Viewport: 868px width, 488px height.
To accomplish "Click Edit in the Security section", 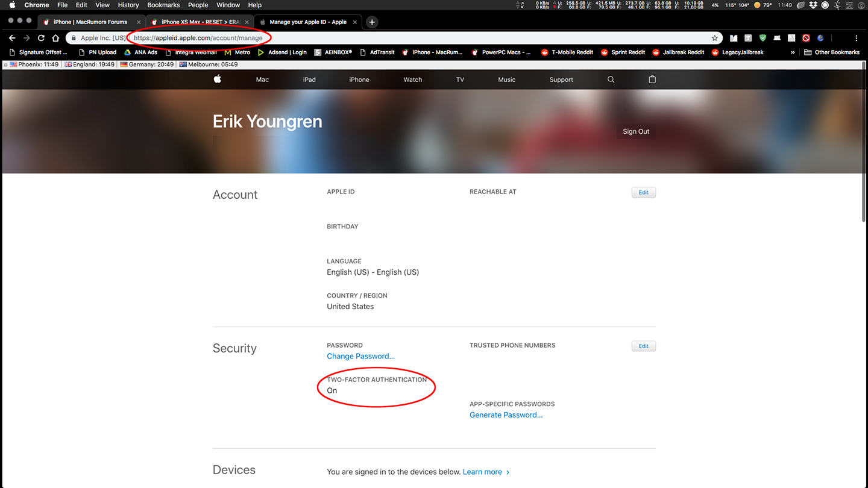I will coord(644,346).
